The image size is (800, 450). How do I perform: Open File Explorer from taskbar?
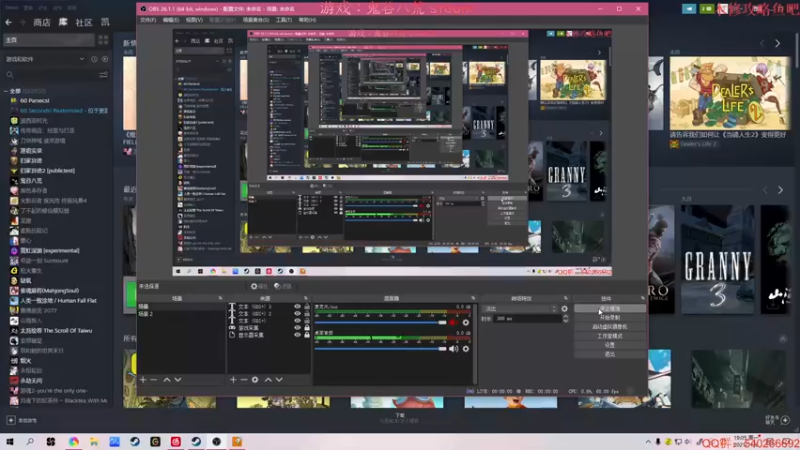tap(94, 442)
